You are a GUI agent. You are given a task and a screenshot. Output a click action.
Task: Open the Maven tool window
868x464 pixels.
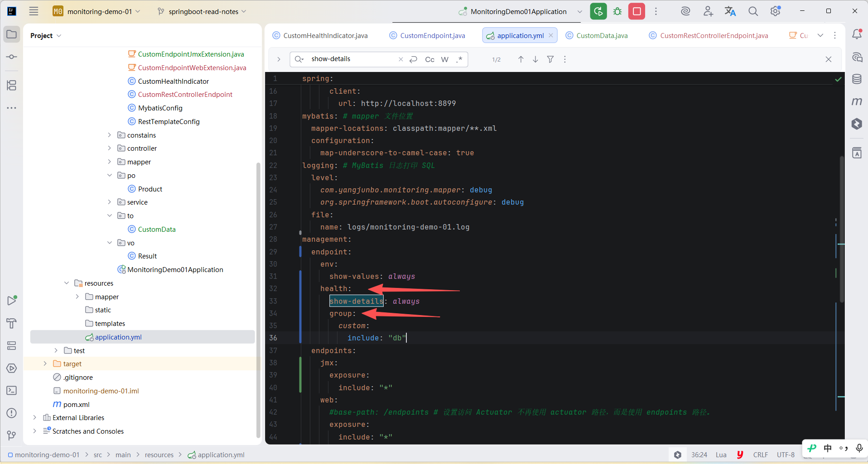[857, 101]
